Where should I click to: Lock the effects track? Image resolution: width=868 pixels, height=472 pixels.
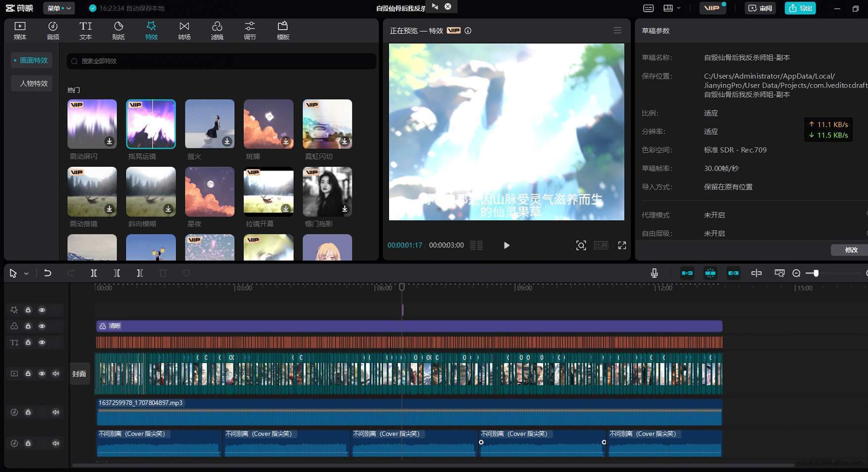28,310
